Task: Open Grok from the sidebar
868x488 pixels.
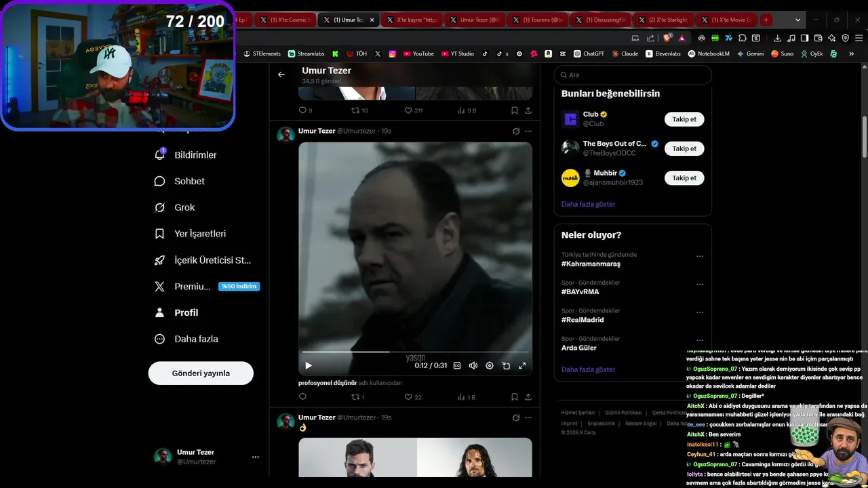Action: (x=175, y=207)
